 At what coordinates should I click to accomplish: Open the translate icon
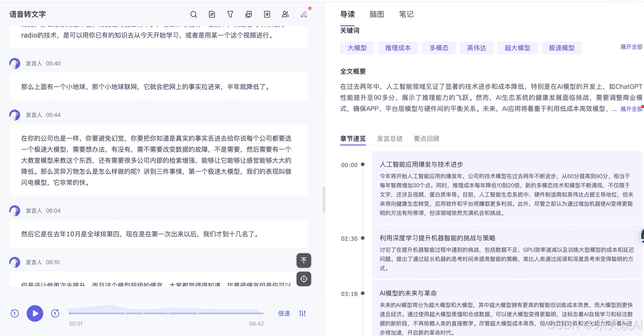tap(267, 14)
